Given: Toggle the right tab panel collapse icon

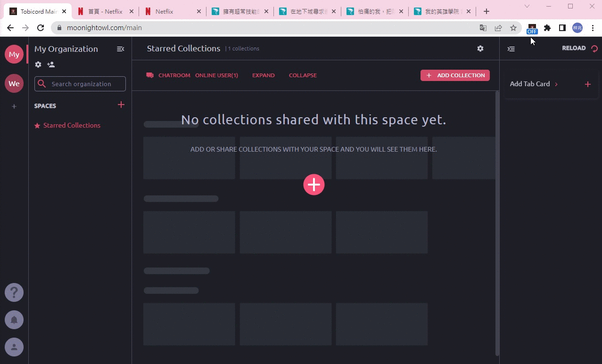Looking at the screenshot, I should 511,49.
